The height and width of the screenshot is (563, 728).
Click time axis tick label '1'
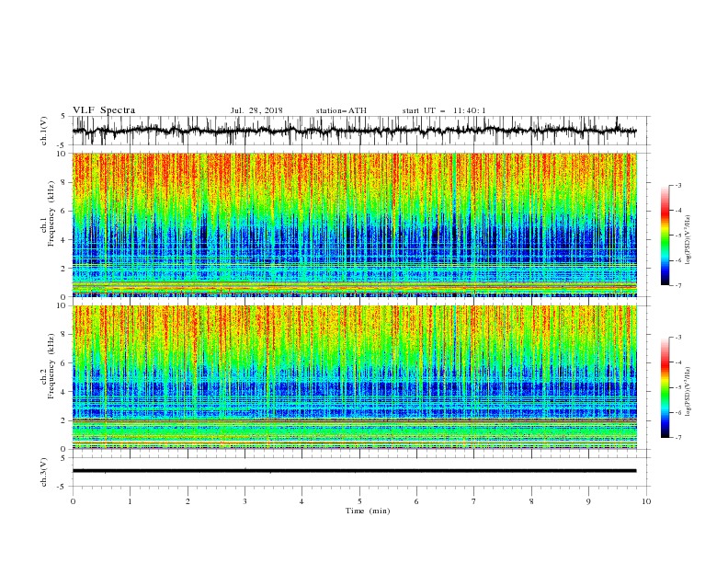pyautogui.click(x=130, y=501)
